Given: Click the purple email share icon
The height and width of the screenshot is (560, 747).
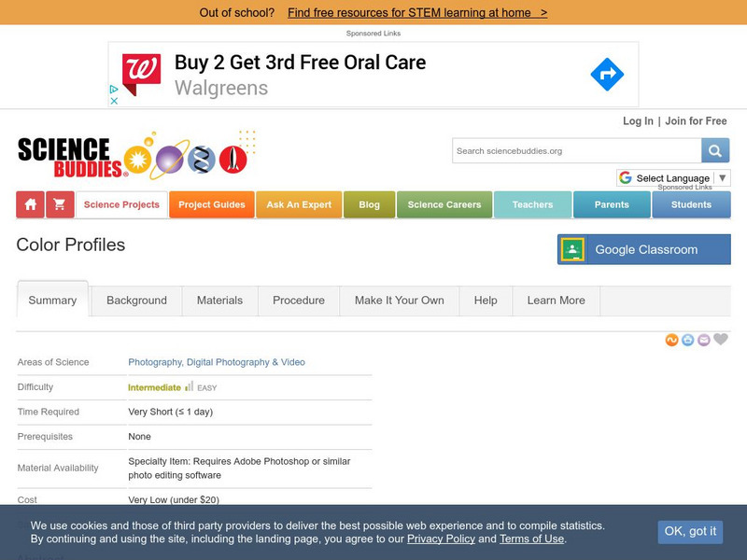Looking at the screenshot, I should click(704, 340).
